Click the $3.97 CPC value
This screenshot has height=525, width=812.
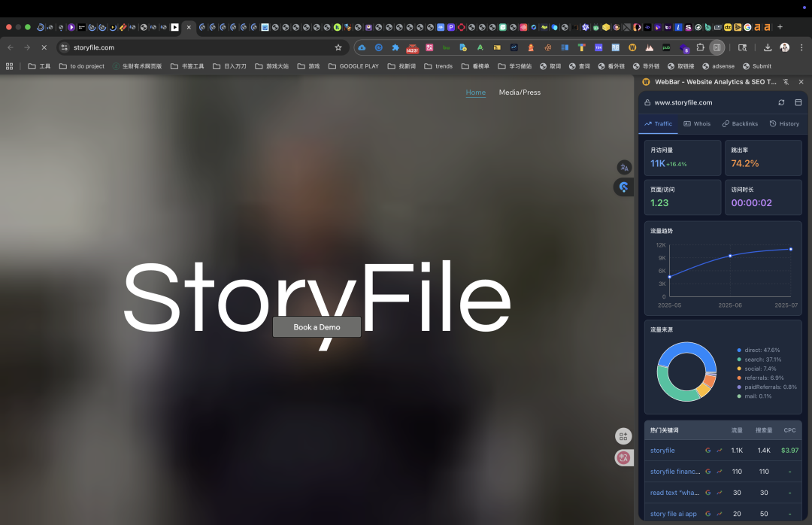789,451
